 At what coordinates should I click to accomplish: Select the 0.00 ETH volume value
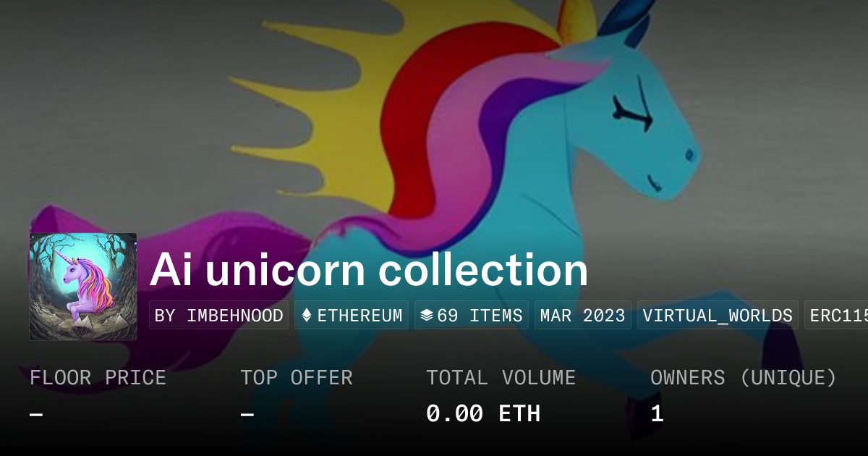[x=483, y=414]
